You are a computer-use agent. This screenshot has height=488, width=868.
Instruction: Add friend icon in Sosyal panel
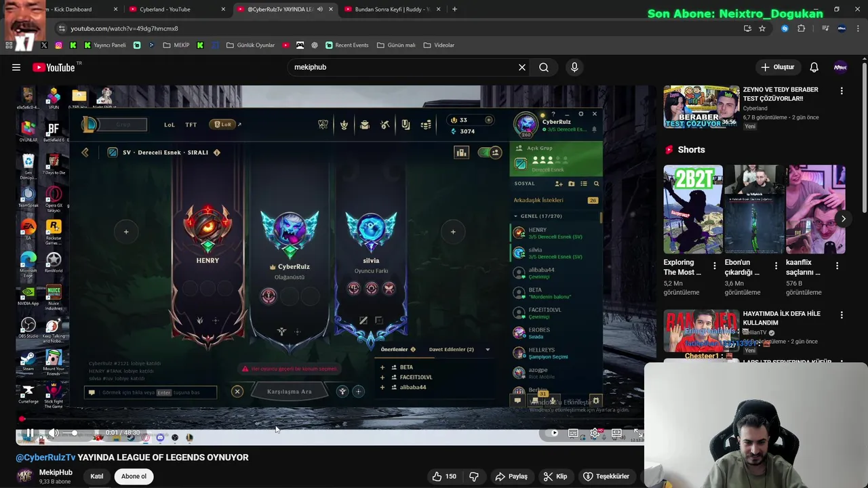[559, 184]
